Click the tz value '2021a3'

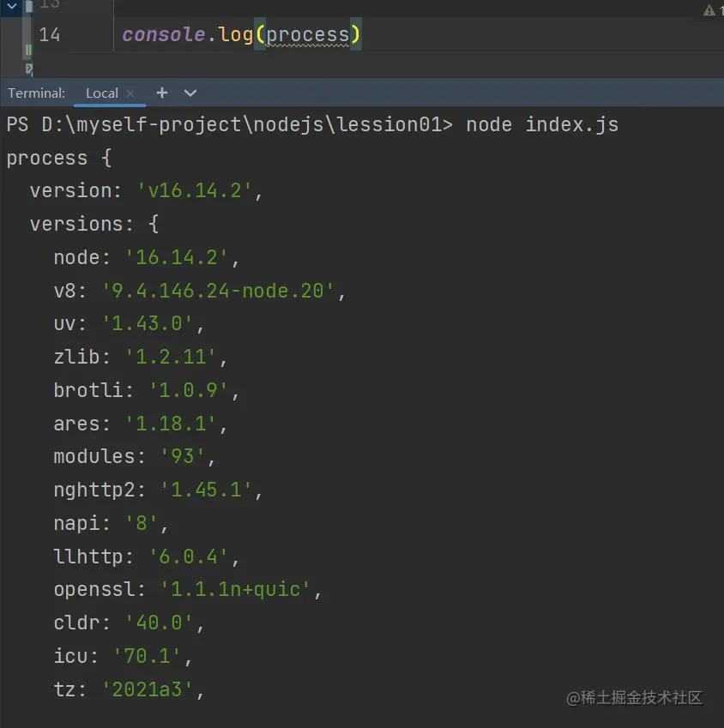point(148,689)
